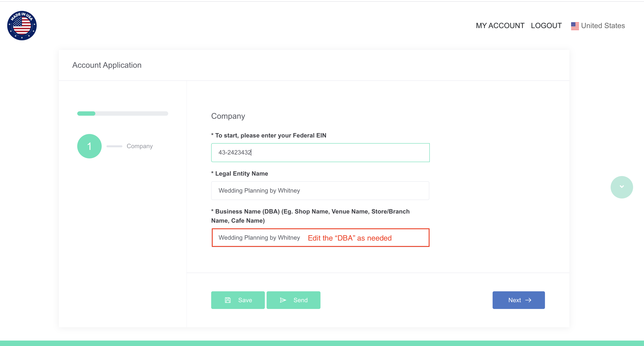644x346 pixels.
Task: Open the United States country selector
Action: 598,26
